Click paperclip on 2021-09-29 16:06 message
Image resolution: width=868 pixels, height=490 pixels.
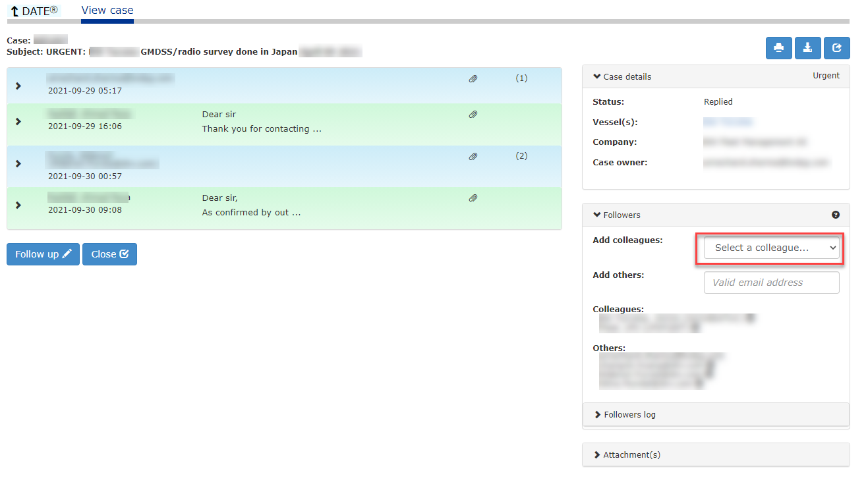pos(473,115)
